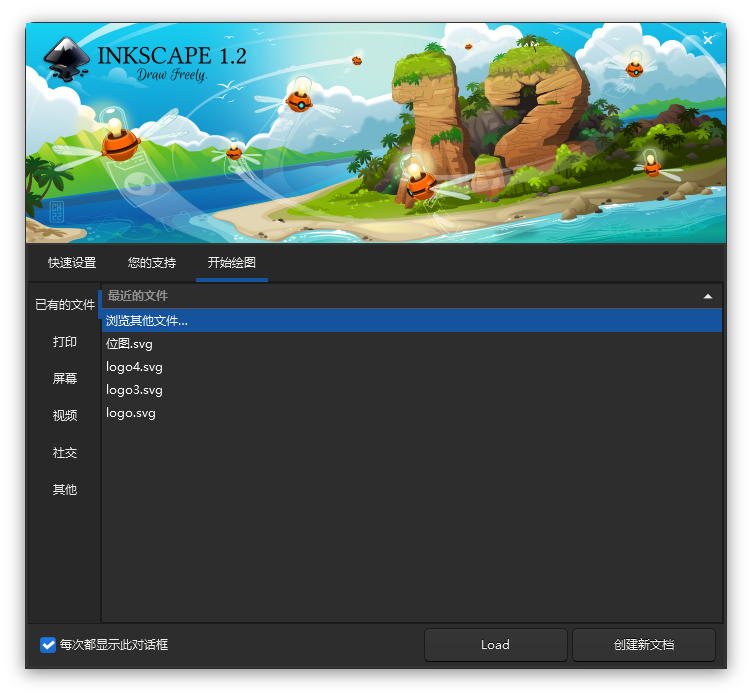Select the 打印 template category
Viewport: 752px width, 697px height.
click(x=65, y=342)
